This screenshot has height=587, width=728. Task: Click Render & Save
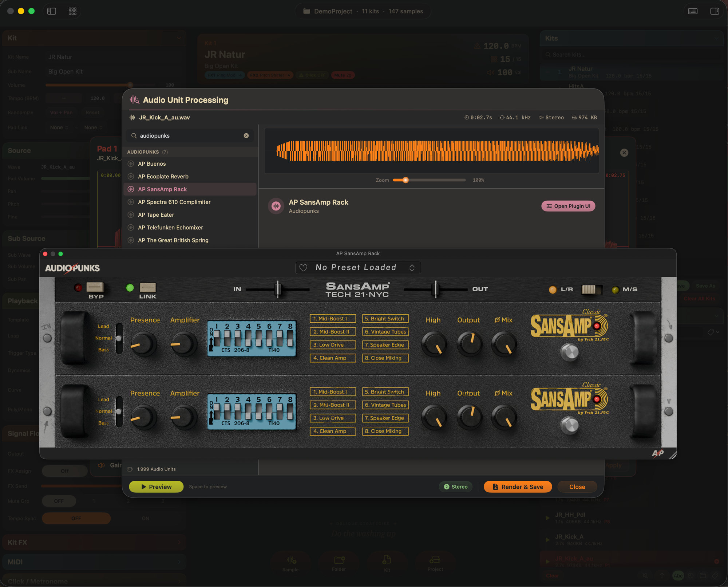tap(518, 487)
